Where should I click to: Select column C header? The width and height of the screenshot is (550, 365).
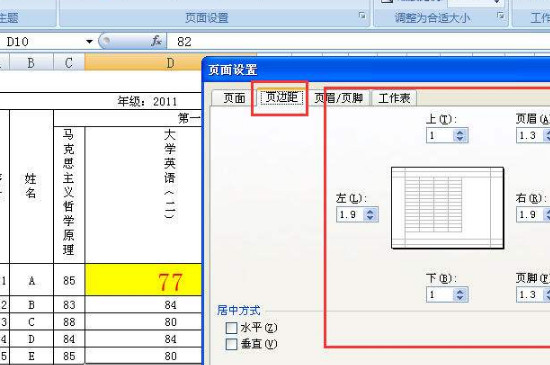pos(69,63)
